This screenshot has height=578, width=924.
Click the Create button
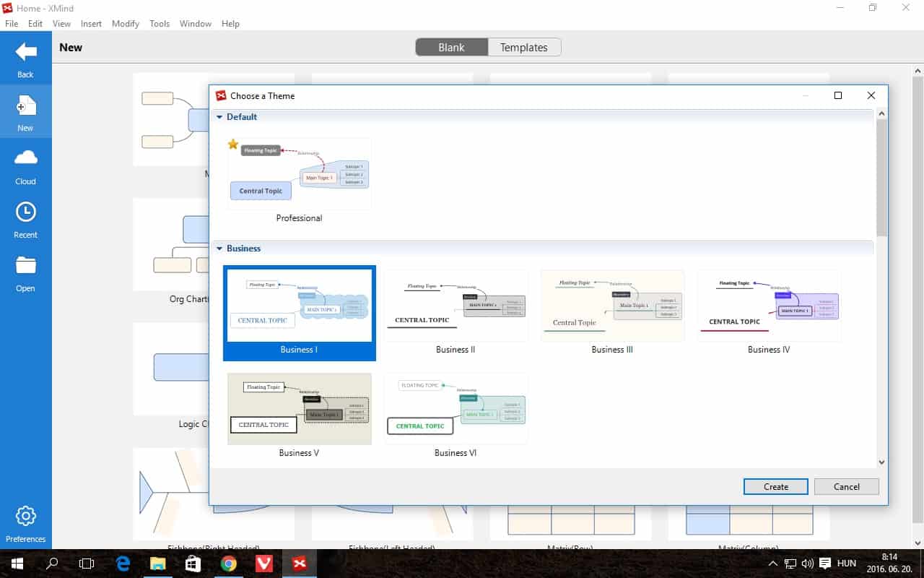click(x=776, y=487)
